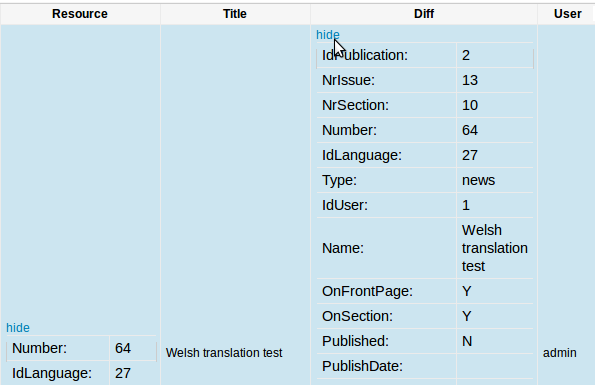
Task: Select the 'Published:' label
Action: [x=355, y=341]
